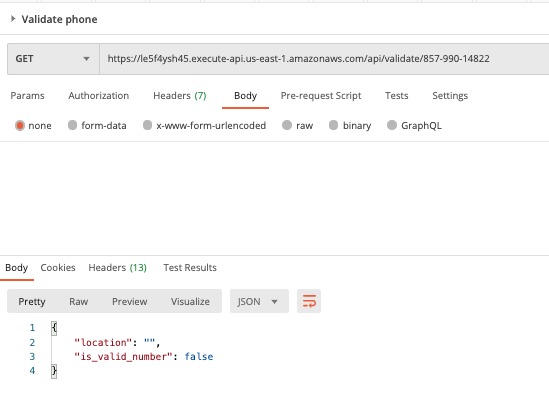Open the Tests tab

(397, 96)
